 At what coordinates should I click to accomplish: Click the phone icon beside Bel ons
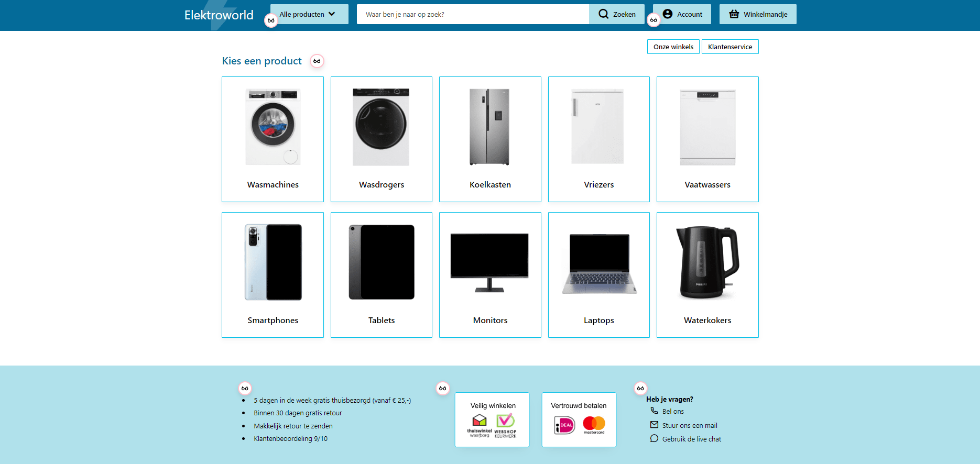tap(654, 411)
